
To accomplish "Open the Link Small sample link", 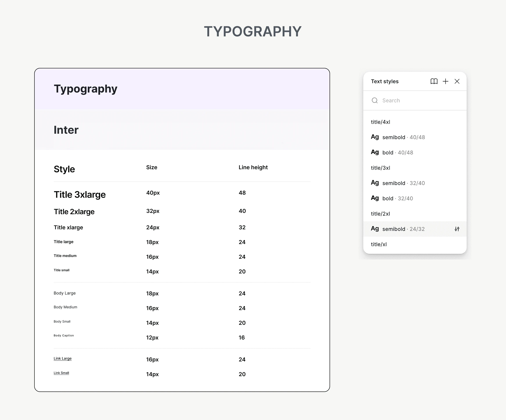I will (x=61, y=373).
